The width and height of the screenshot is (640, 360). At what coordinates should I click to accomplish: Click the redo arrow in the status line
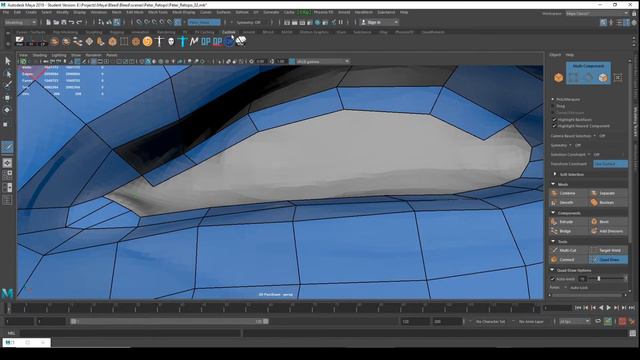[x=79, y=22]
